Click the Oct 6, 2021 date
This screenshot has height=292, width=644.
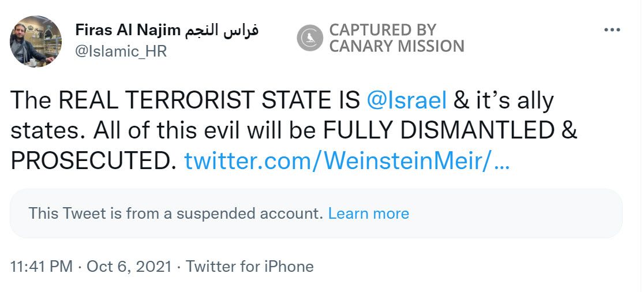click(x=129, y=267)
